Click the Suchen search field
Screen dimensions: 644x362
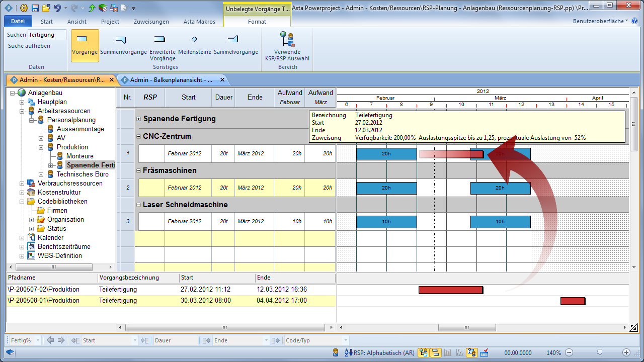tap(46, 35)
